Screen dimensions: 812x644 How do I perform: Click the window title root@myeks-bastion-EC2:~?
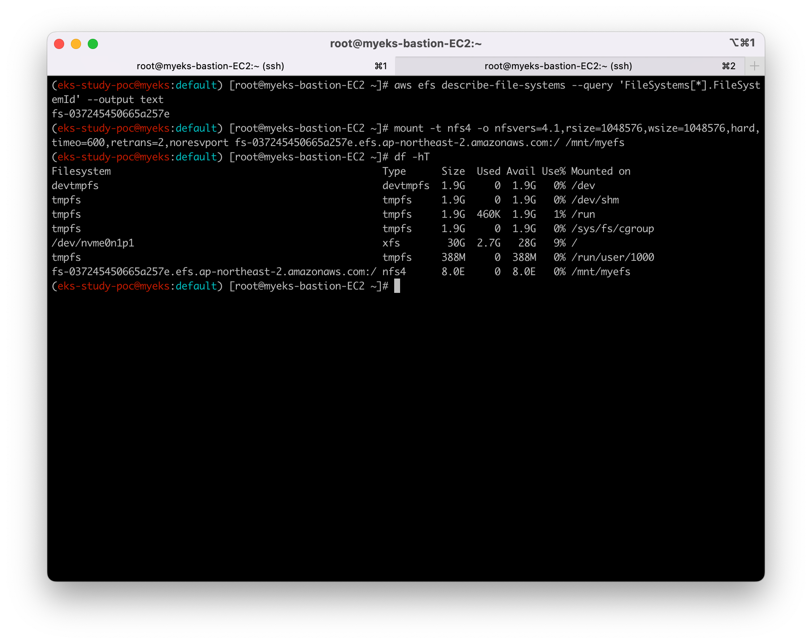coord(406,43)
